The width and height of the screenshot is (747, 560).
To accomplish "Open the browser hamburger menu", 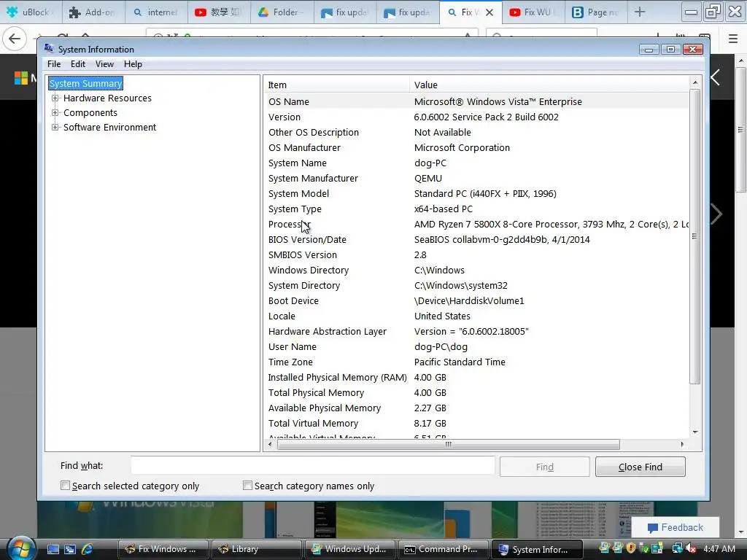I will (x=733, y=39).
